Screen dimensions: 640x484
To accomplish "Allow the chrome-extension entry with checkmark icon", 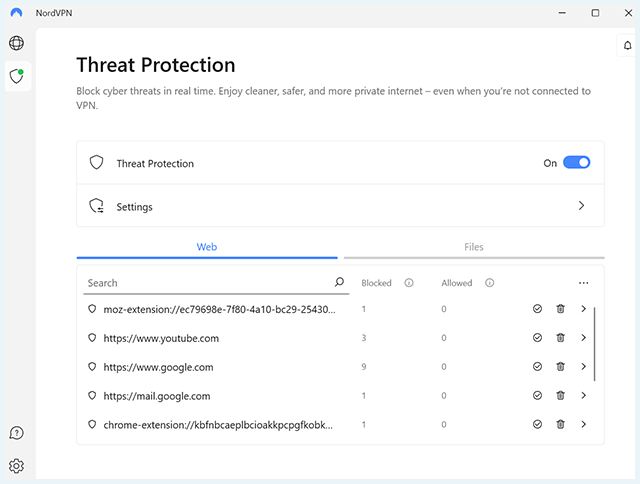I will (537, 424).
